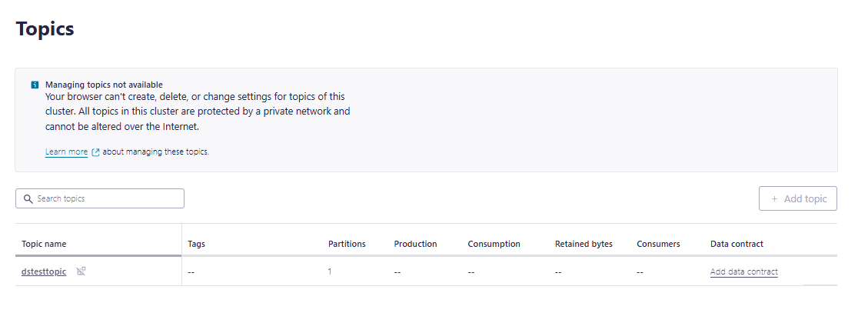Click the blue info icon beside Managing topics
Image resolution: width=868 pixels, height=313 pixels.
tap(35, 85)
